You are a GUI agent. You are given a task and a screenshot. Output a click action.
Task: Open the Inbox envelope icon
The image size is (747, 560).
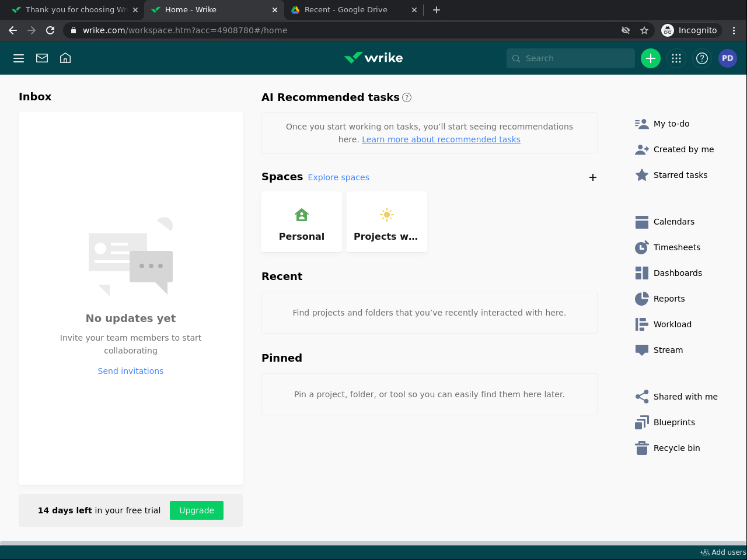tap(42, 58)
